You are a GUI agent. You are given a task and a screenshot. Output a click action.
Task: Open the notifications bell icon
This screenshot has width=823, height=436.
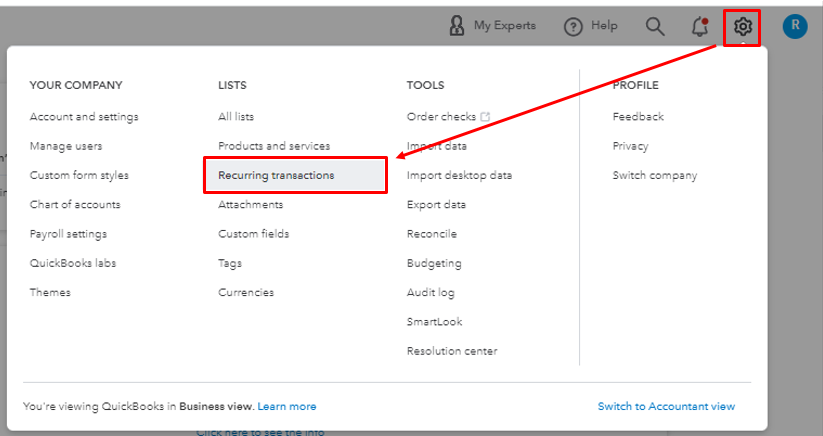pos(700,27)
